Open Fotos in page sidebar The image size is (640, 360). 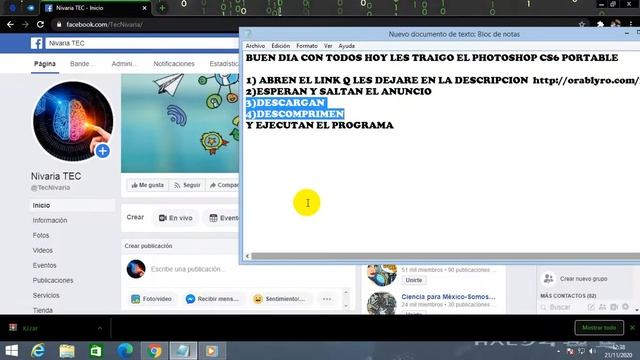pos(41,236)
